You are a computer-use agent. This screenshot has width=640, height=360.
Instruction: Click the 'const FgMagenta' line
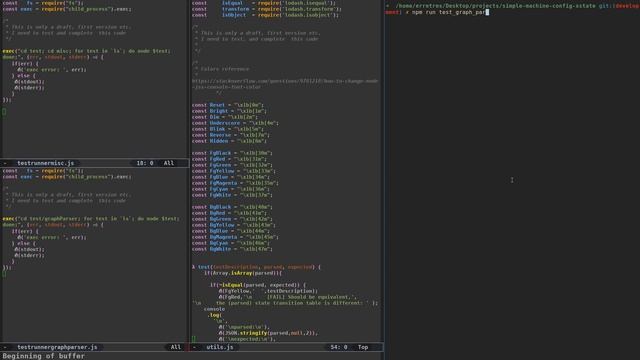pyautogui.click(x=235, y=183)
